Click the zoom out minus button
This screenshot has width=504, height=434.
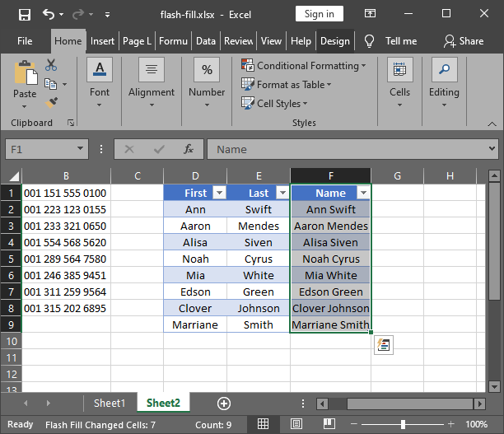[354, 424]
